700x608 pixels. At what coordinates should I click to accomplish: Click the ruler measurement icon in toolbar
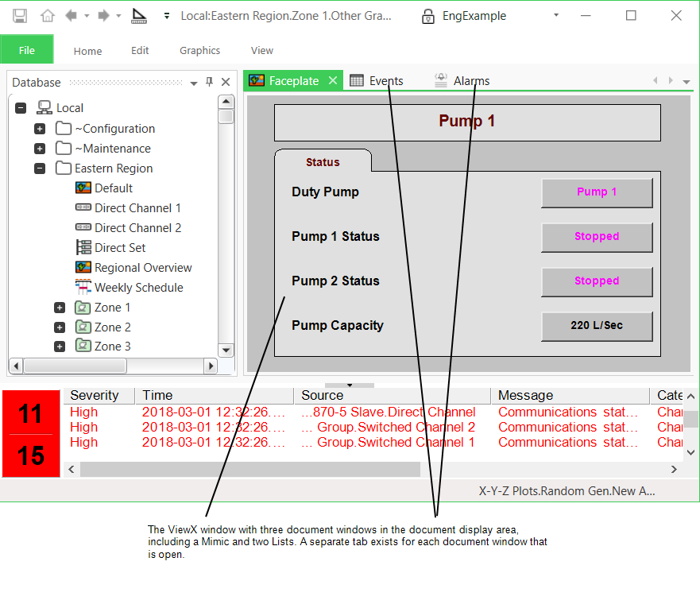click(x=137, y=15)
